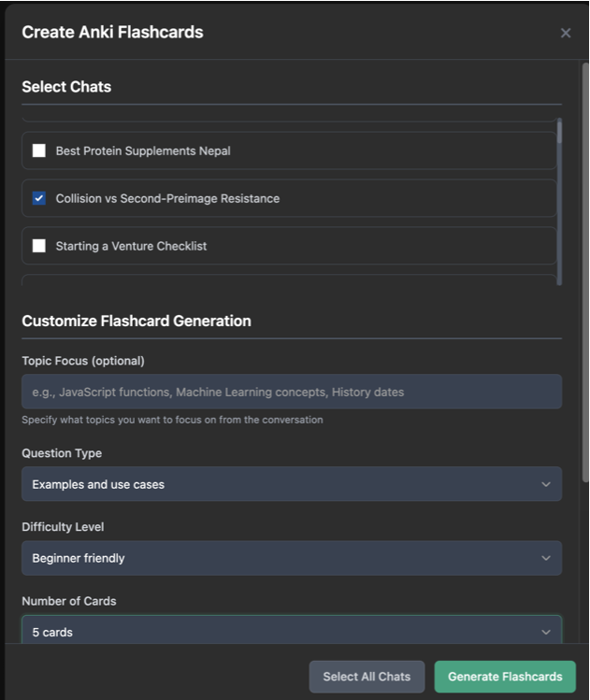The image size is (590, 700).
Task: Select the Starting a Venture Checklist label
Action: (131, 246)
